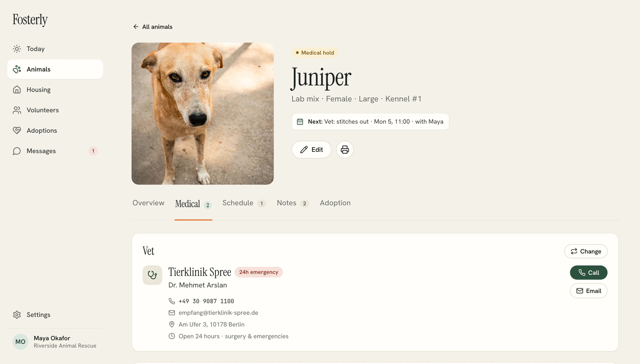Click the envelope icon beside vet email address
640x364 pixels.
click(172, 313)
